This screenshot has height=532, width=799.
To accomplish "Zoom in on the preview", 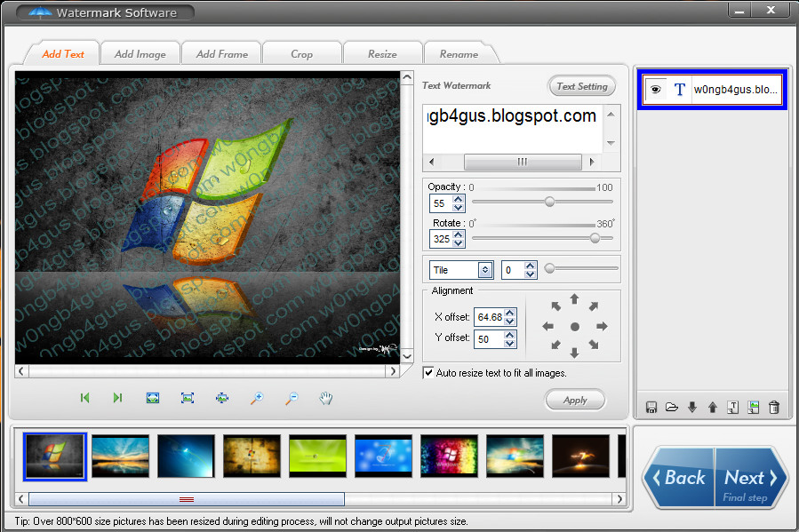I will coord(257,398).
